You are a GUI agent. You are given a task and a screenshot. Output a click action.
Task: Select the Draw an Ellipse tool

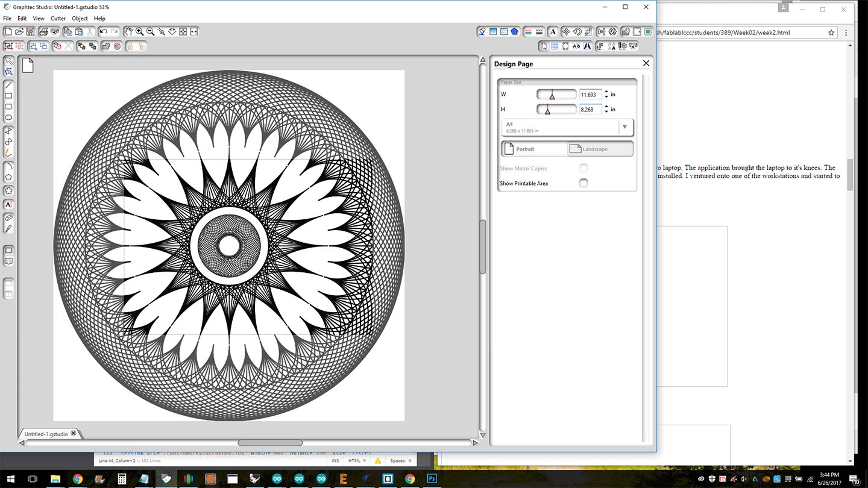[x=8, y=117]
